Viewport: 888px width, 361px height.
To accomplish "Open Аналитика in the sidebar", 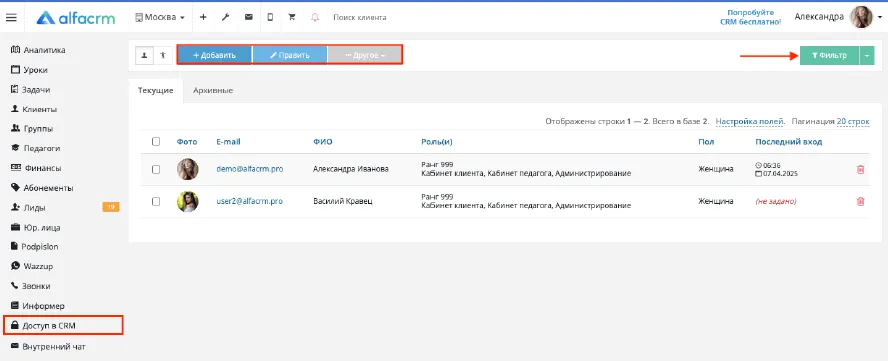I will (38, 50).
